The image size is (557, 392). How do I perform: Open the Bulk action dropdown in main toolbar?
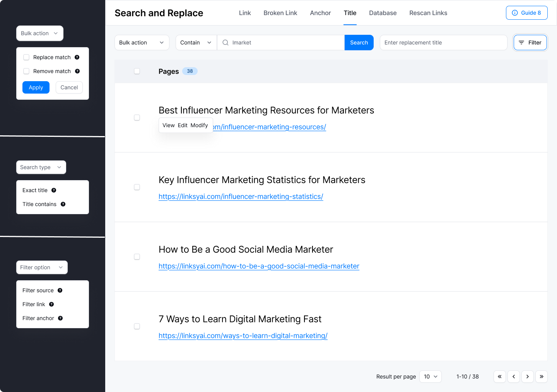[x=142, y=43]
